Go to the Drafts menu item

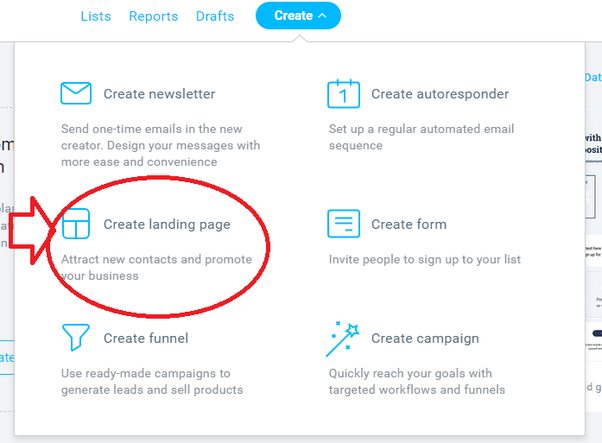[215, 16]
